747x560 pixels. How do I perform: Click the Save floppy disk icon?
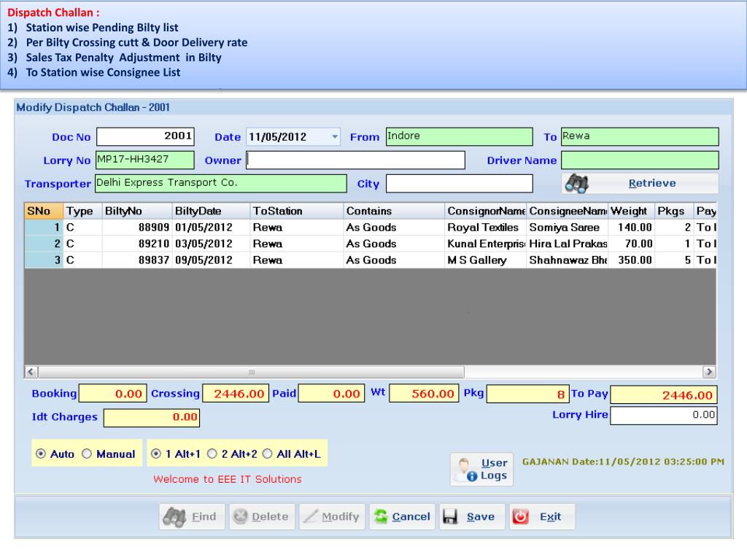point(450,517)
